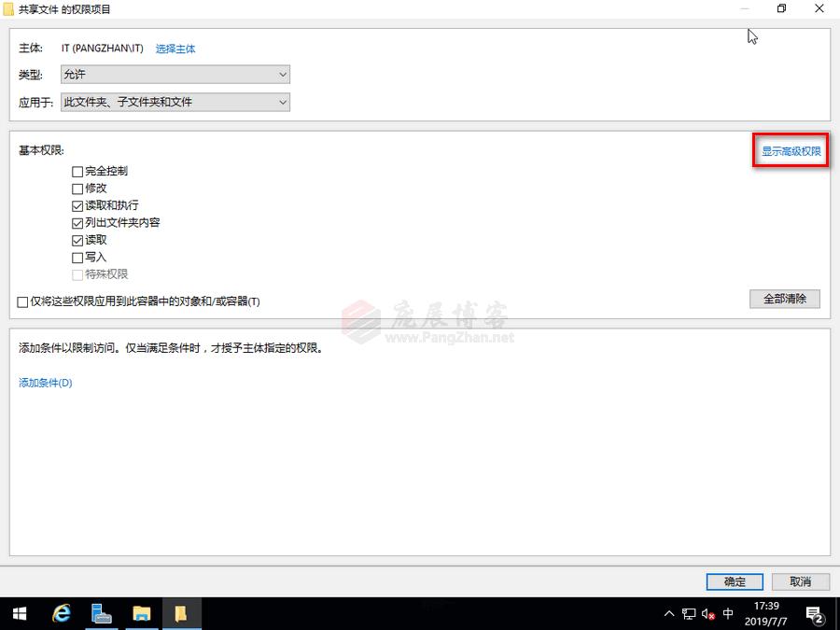This screenshot has width=840, height=630.
Task: Enable the 完全控制 permission checkbox
Action: 77,171
